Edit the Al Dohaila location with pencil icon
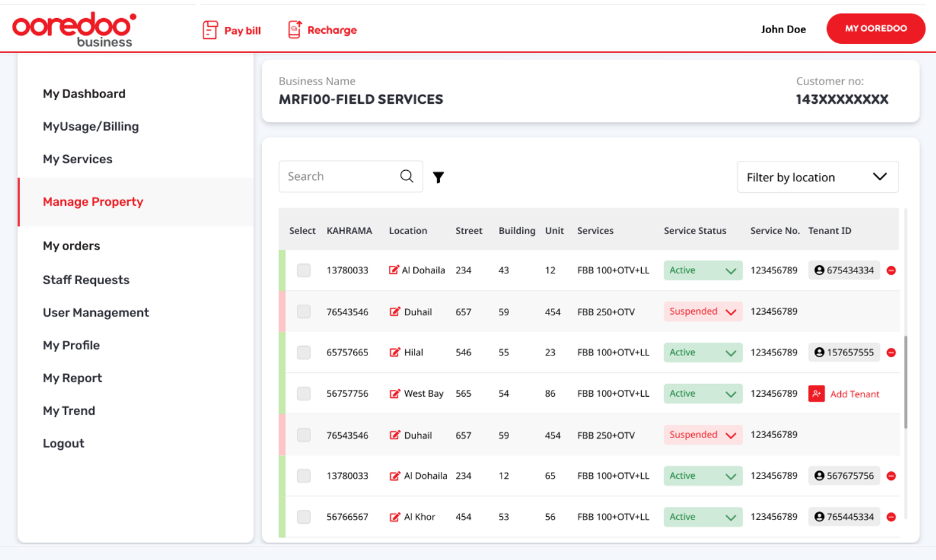Screen dimensions: 936x560 394,270
